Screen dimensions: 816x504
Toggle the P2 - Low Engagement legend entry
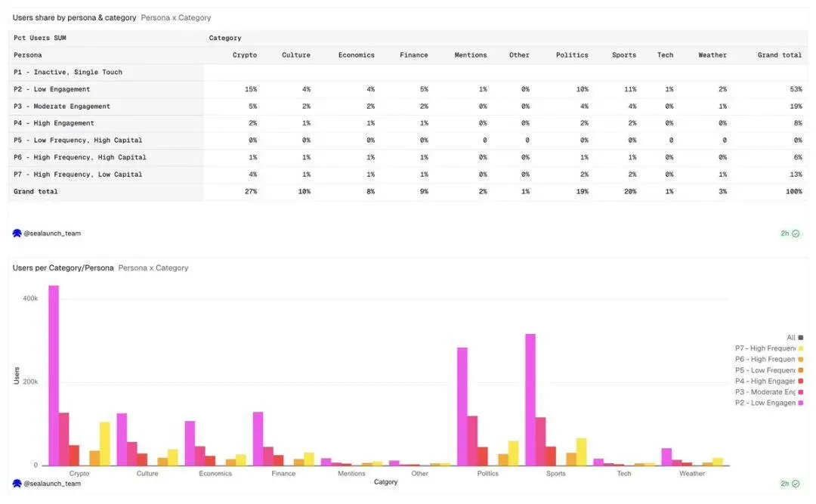(768, 403)
